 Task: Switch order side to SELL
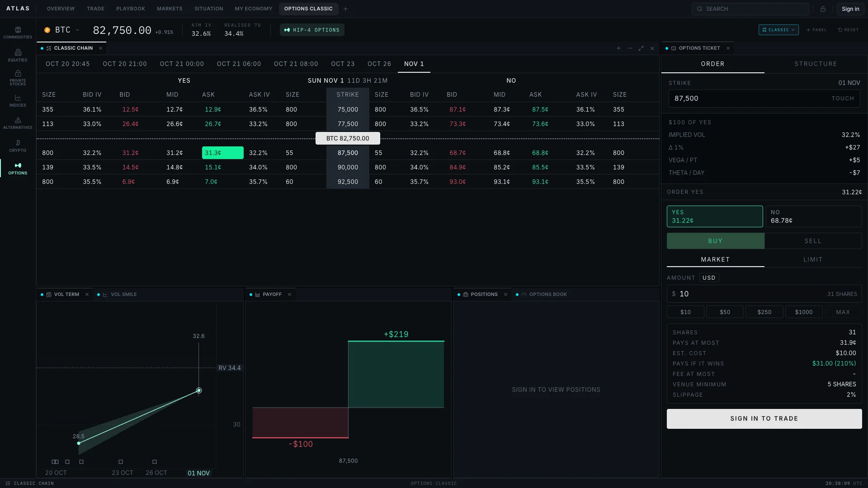[x=813, y=241]
